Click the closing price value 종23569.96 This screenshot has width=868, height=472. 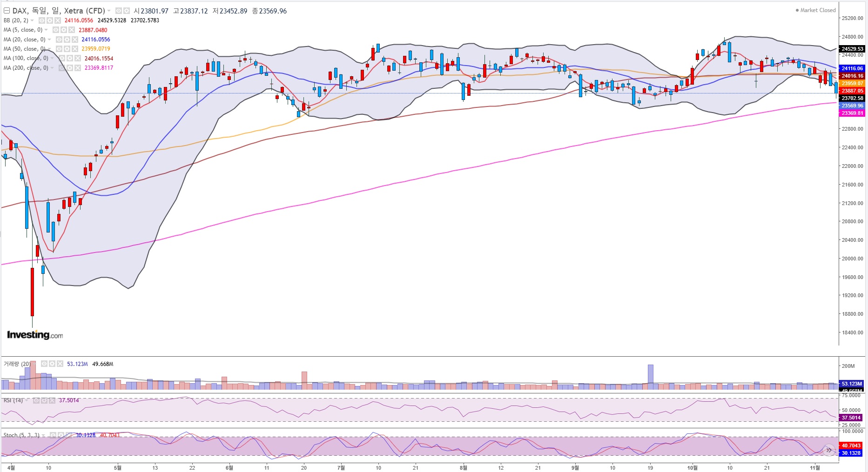tap(269, 11)
